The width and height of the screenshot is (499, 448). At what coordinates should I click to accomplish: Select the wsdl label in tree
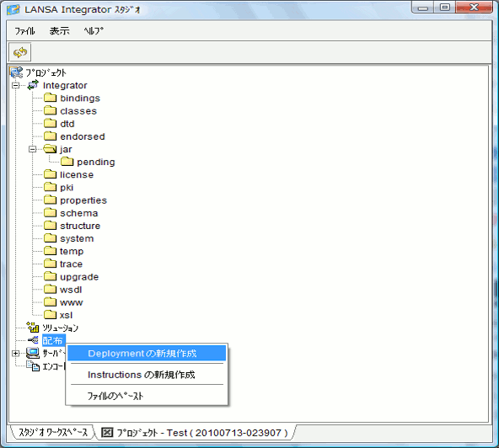pos(71,290)
